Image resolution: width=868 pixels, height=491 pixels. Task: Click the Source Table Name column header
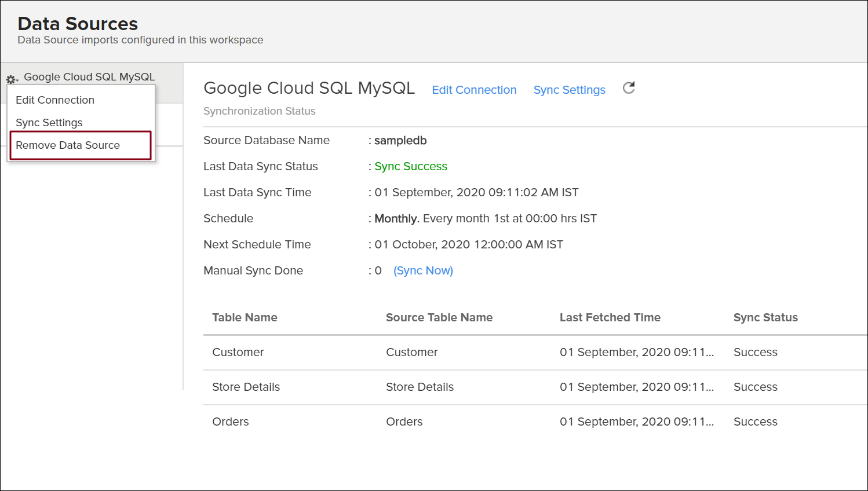point(439,317)
